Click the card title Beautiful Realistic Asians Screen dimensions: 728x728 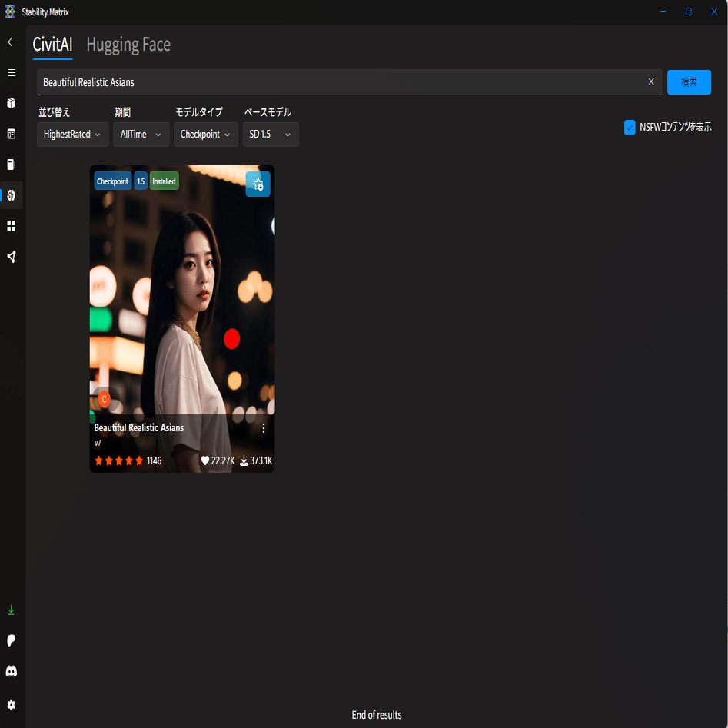point(139,427)
